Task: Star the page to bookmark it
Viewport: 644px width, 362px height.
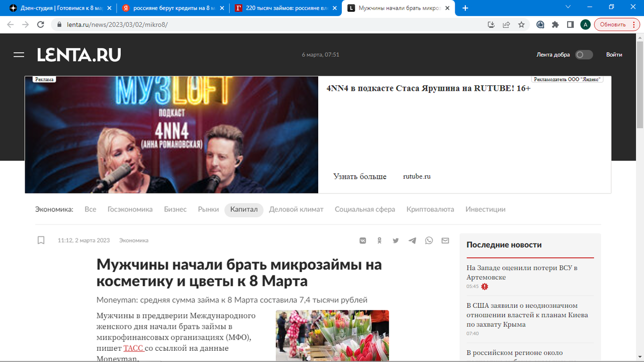Action: 521,24
